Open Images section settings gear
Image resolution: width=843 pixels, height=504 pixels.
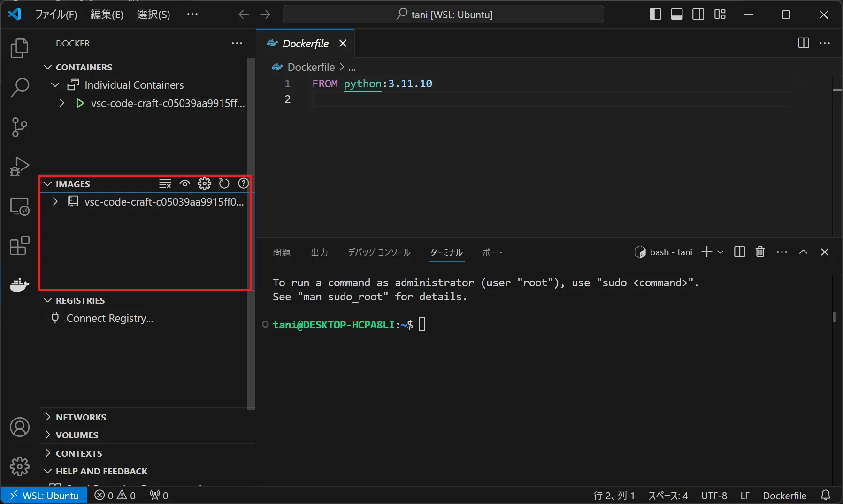(204, 183)
